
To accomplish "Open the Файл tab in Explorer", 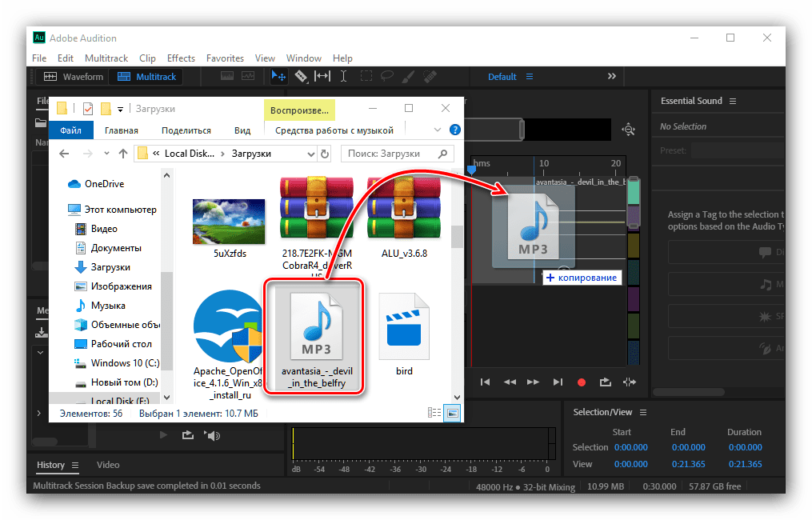I will tap(70, 130).
